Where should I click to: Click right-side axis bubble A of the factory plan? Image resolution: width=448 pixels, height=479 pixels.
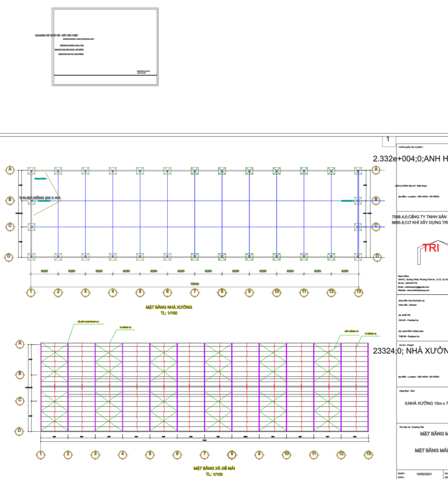(x=376, y=170)
